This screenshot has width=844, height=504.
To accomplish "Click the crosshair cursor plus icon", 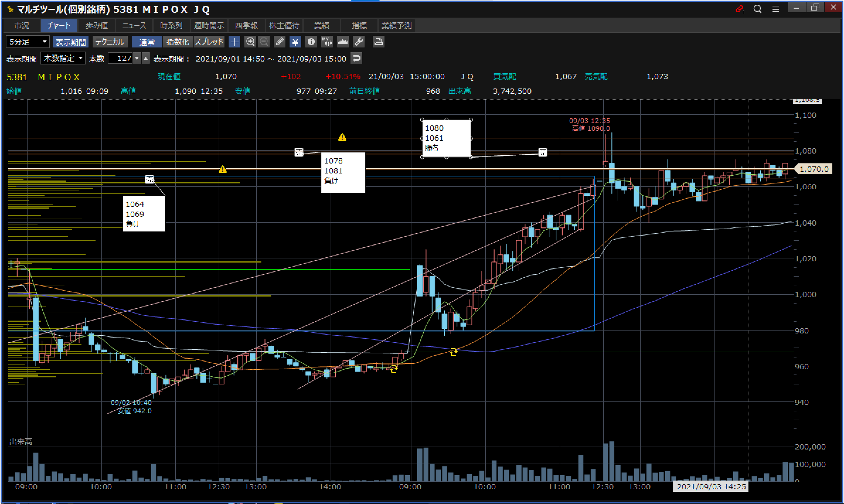I will (234, 42).
